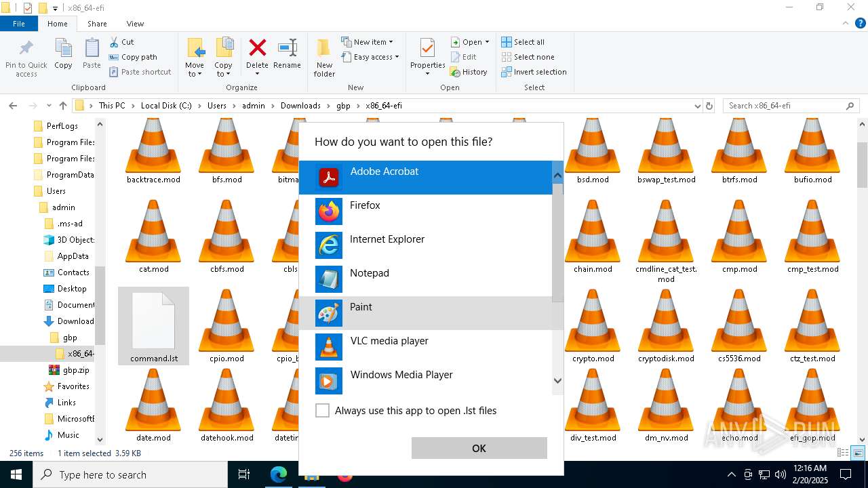
Task: Pick Internet Explorer from the list
Action: tap(425, 245)
